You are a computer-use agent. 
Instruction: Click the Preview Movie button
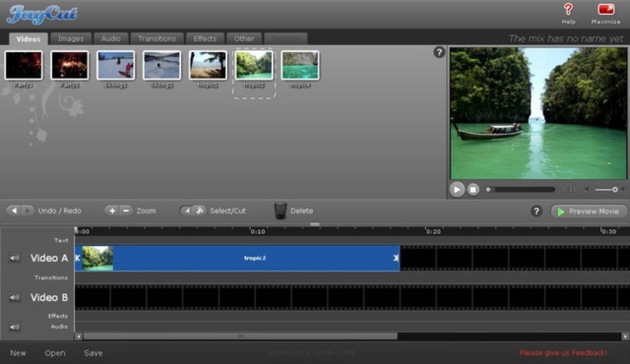pos(588,211)
